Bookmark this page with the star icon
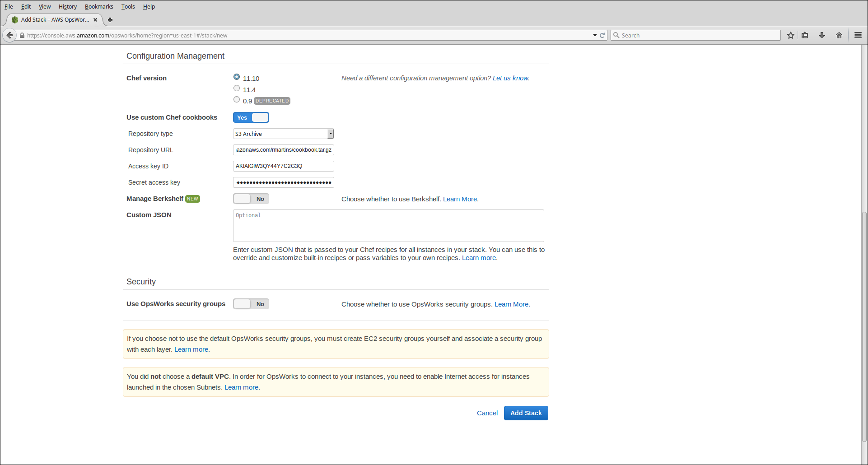This screenshot has height=465, width=868. (x=790, y=35)
